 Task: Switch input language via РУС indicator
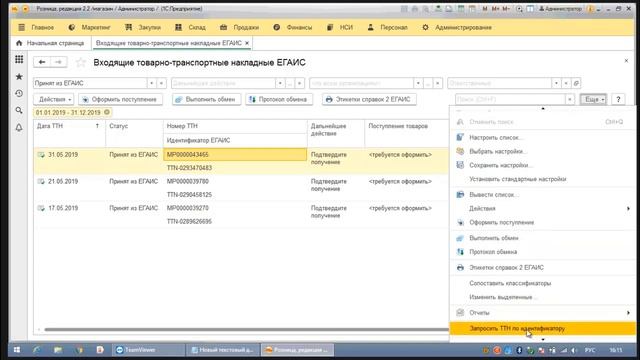(589, 350)
